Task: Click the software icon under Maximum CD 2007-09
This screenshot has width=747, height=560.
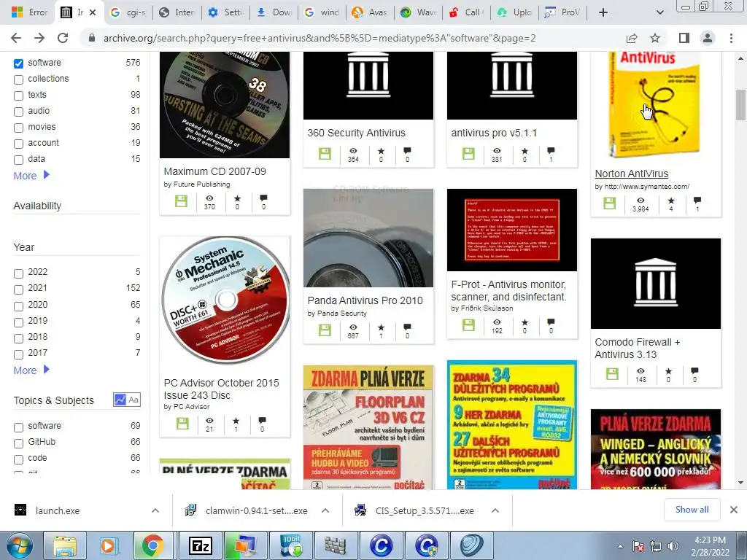Action: click(x=181, y=201)
